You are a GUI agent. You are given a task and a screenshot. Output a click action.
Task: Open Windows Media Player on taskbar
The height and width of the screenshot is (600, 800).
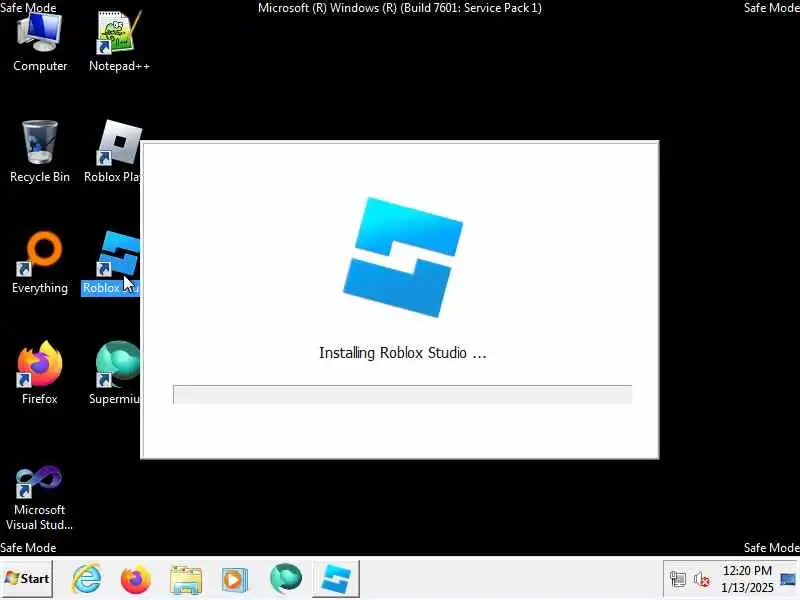coord(235,579)
